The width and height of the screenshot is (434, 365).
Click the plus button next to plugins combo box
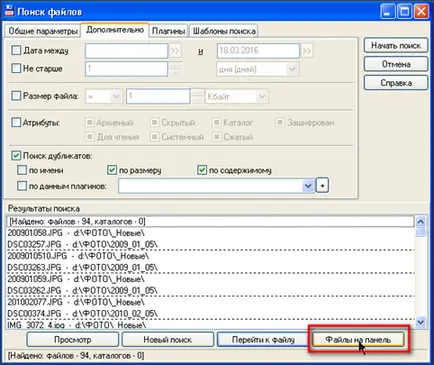pyautogui.click(x=322, y=186)
